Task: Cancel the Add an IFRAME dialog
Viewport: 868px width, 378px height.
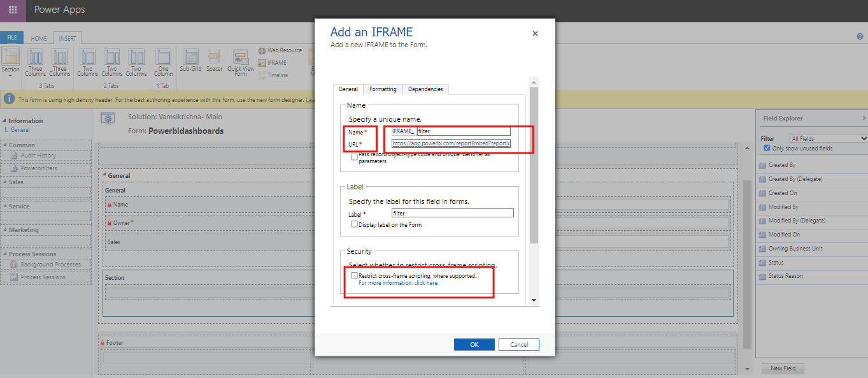Action: [x=519, y=344]
